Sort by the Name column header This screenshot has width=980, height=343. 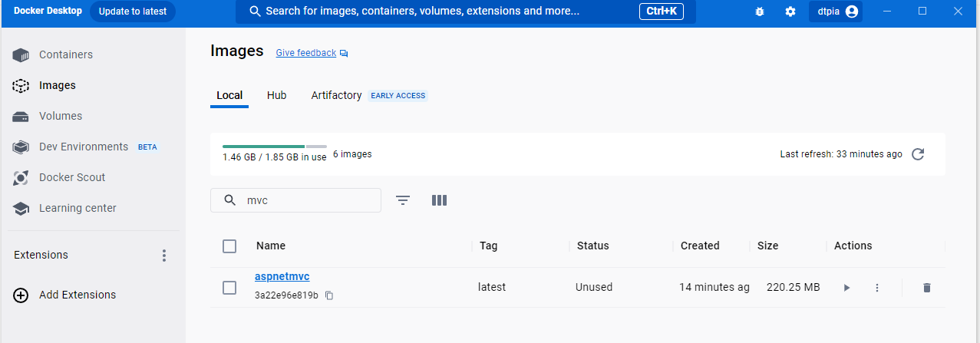271,246
